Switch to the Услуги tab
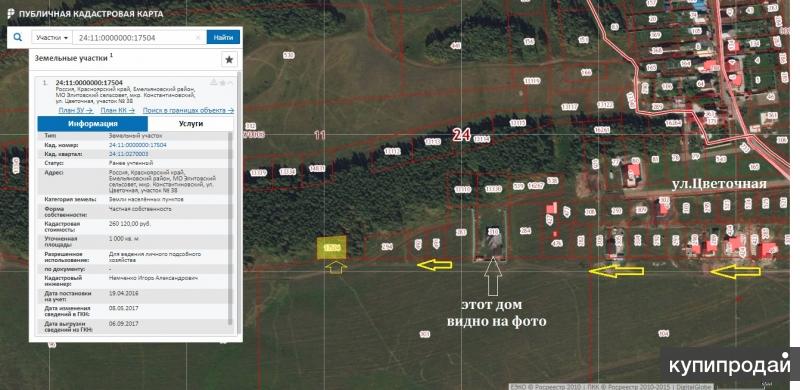Screen dimensions: 800x390 point(191,124)
